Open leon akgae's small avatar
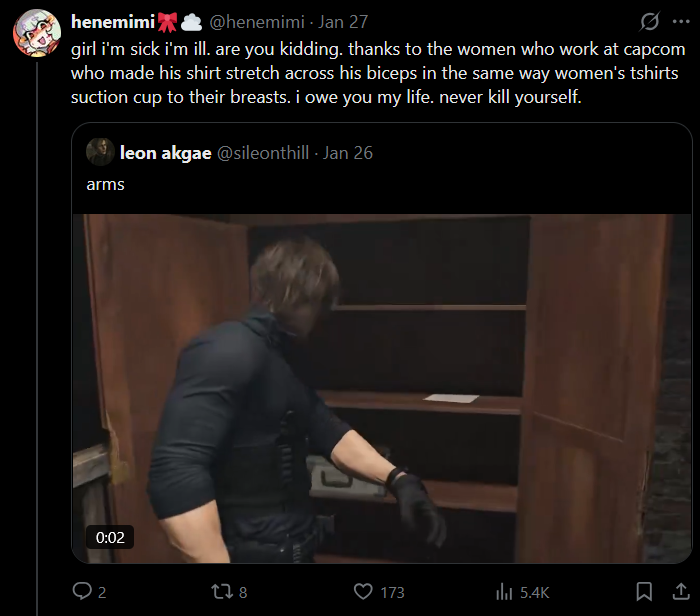Screen dimensions: 700x616 pyautogui.click(x=100, y=152)
